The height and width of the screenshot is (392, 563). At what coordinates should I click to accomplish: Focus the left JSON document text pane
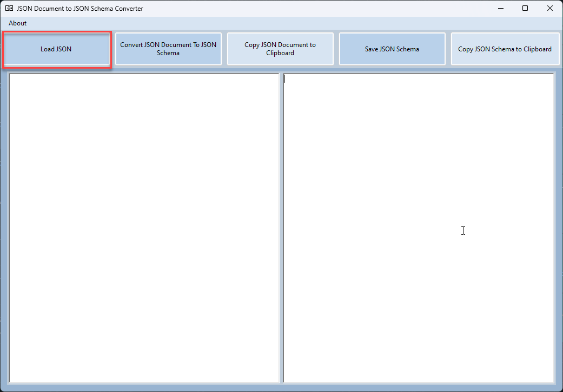144,227
